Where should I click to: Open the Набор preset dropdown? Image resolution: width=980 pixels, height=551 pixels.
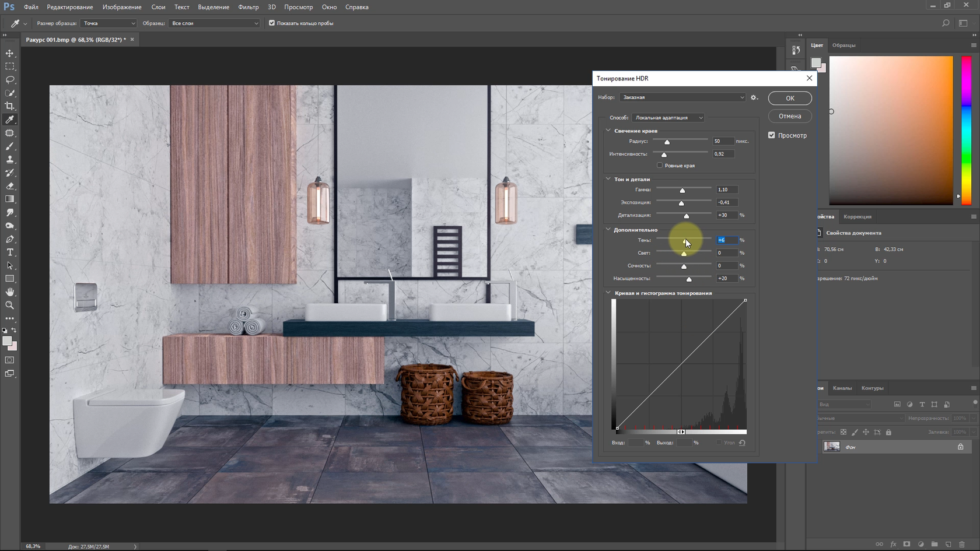682,97
